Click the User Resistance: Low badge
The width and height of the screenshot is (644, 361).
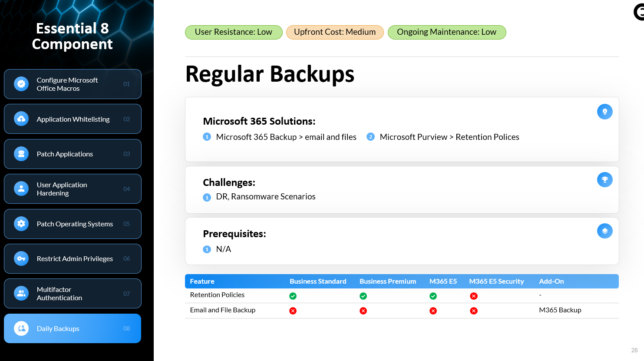coord(234,32)
